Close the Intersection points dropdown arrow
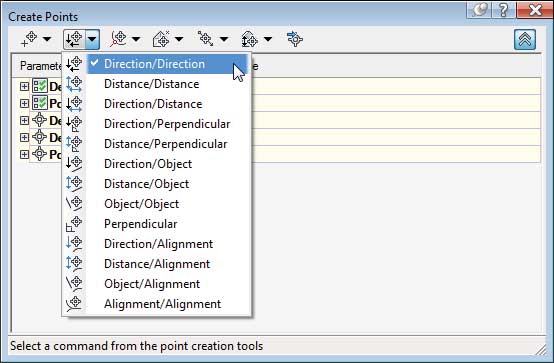554x363 pixels. (x=92, y=39)
